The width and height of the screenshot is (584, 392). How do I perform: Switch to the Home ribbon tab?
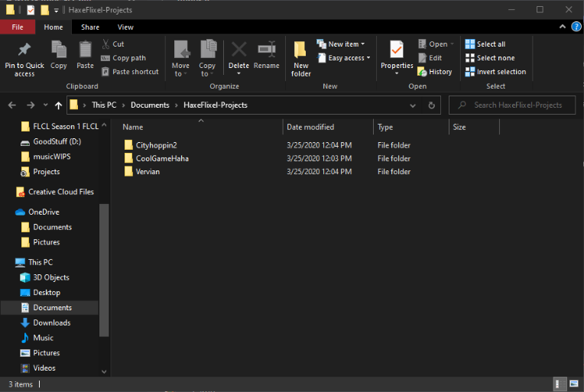point(54,28)
